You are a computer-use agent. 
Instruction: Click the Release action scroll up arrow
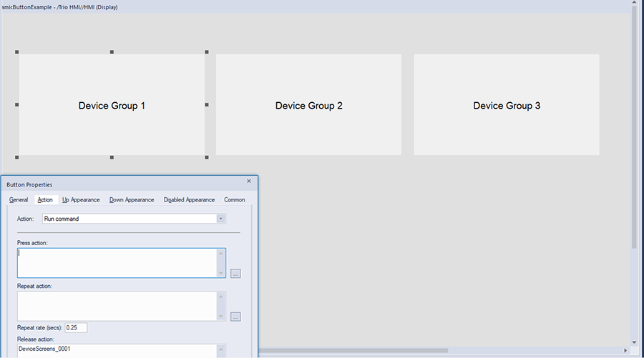click(221, 349)
